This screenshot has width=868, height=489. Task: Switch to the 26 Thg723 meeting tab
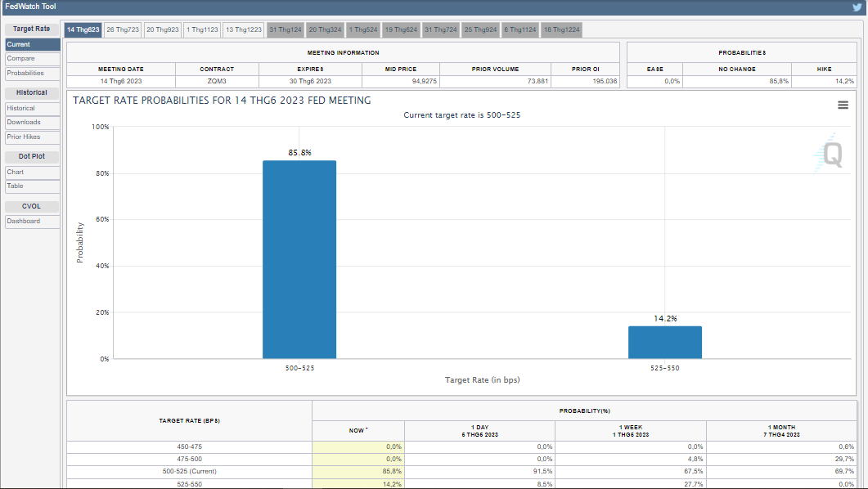pyautogui.click(x=123, y=30)
